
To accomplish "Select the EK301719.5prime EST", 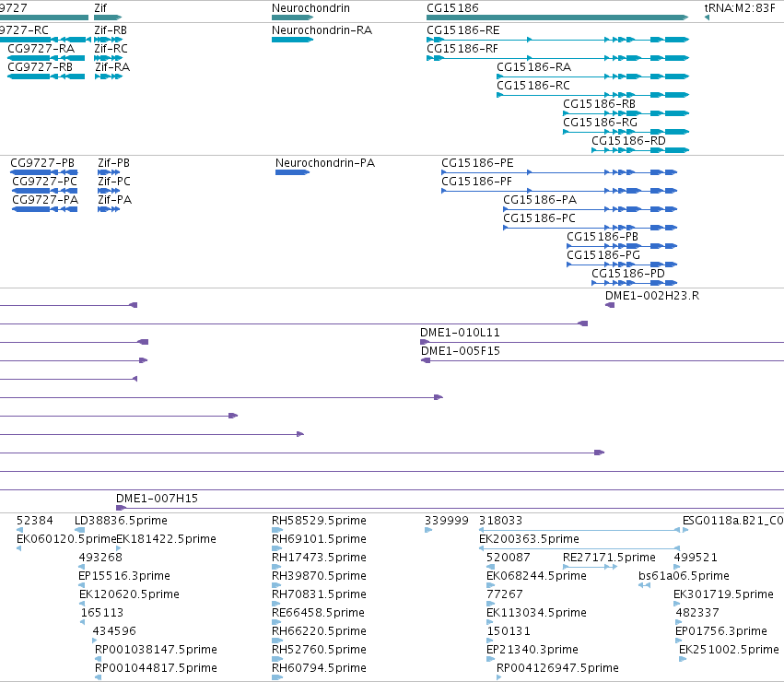I will 677,604.
